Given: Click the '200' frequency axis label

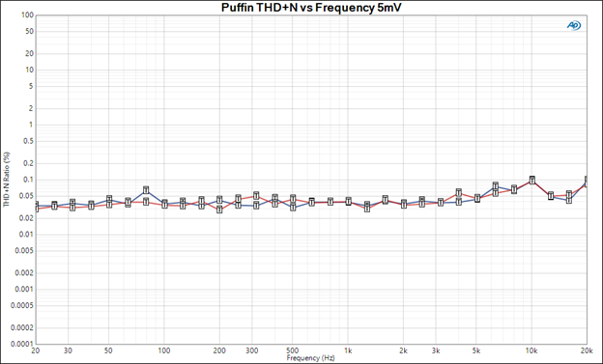Looking at the screenshot, I should coord(219,350).
